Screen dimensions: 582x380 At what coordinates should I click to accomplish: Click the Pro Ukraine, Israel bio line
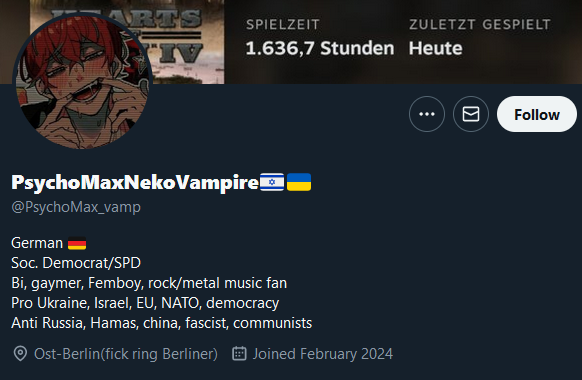click(x=145, y=303)
